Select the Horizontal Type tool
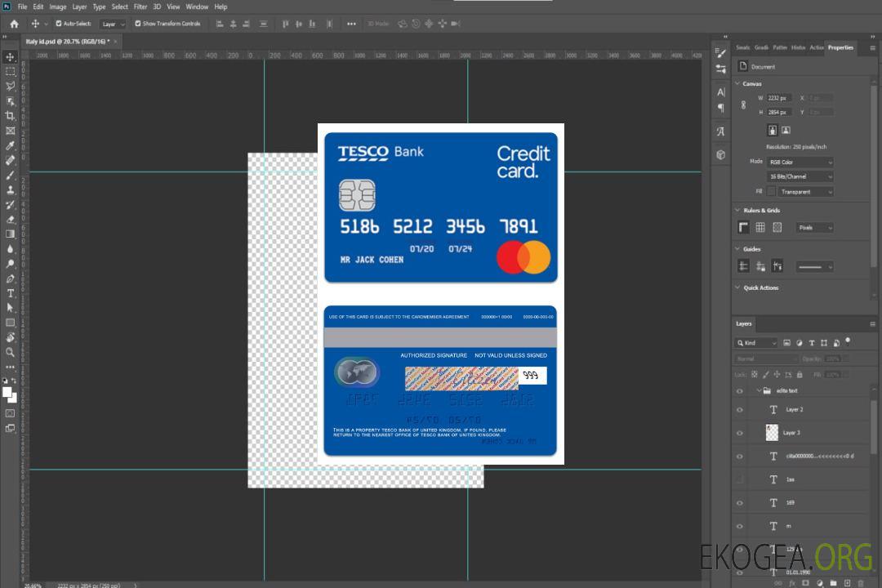882x588 pixels. click(x=10, y=293)
